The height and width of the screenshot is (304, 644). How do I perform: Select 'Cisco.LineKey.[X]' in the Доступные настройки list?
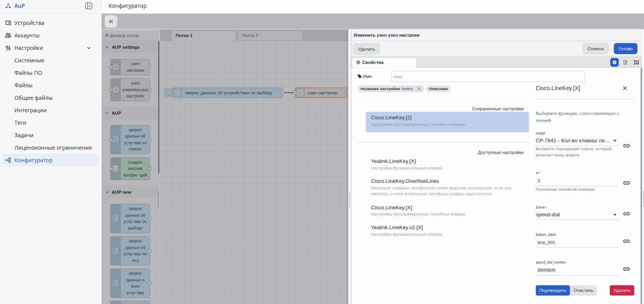coord(447,210)
